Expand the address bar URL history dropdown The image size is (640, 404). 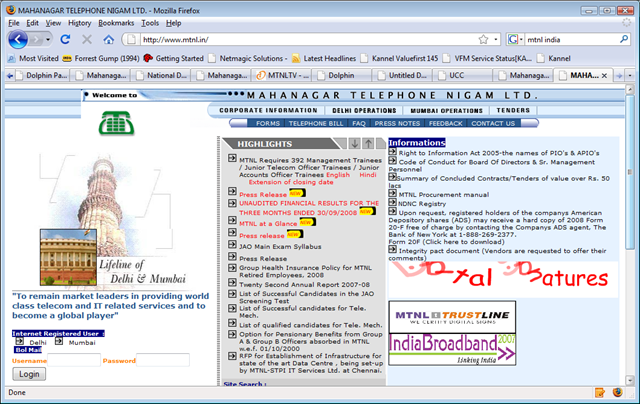tap(496, 40)
